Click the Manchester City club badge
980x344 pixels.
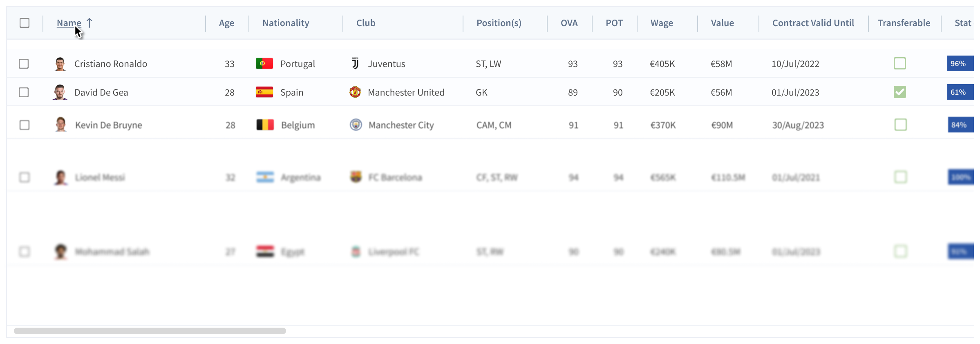pyautogui.click(x=356, y=125)
